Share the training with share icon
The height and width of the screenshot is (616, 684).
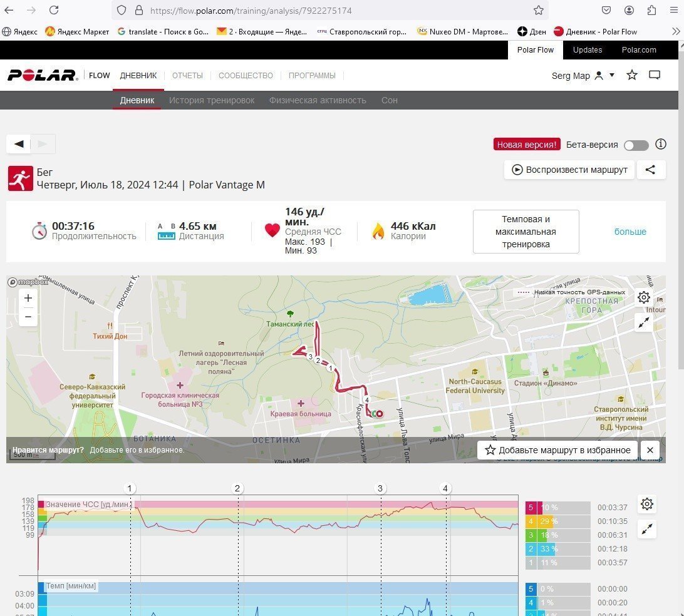(x=651, y=170)
